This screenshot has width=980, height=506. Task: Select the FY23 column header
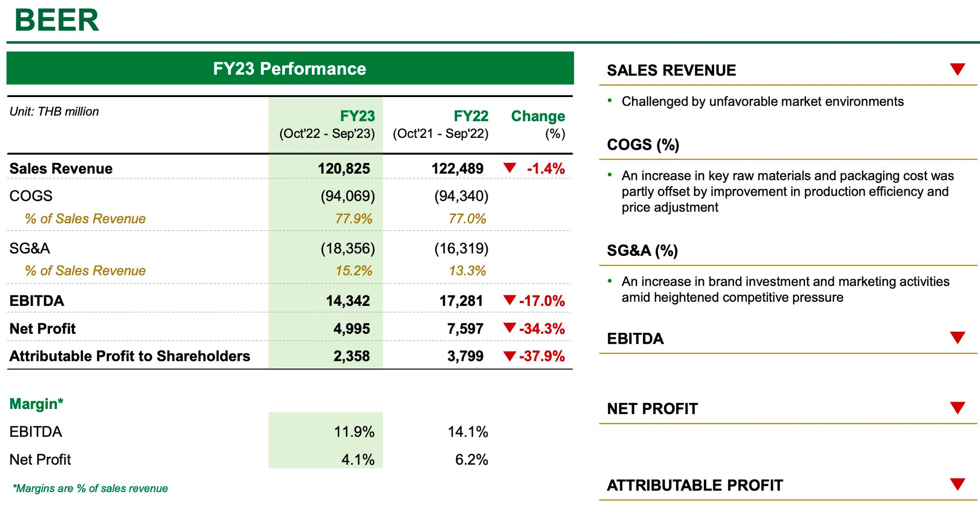[327, 125]
